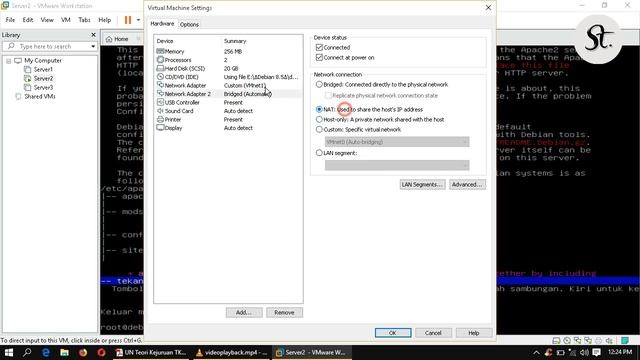Toggle Replicate physical network connection state

[x=328, y=96]
